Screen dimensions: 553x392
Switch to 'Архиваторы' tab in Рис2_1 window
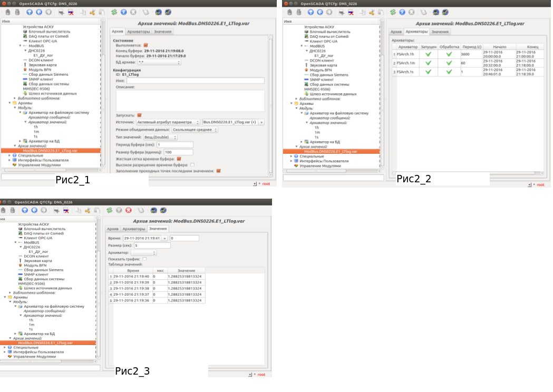coord(138,32)
